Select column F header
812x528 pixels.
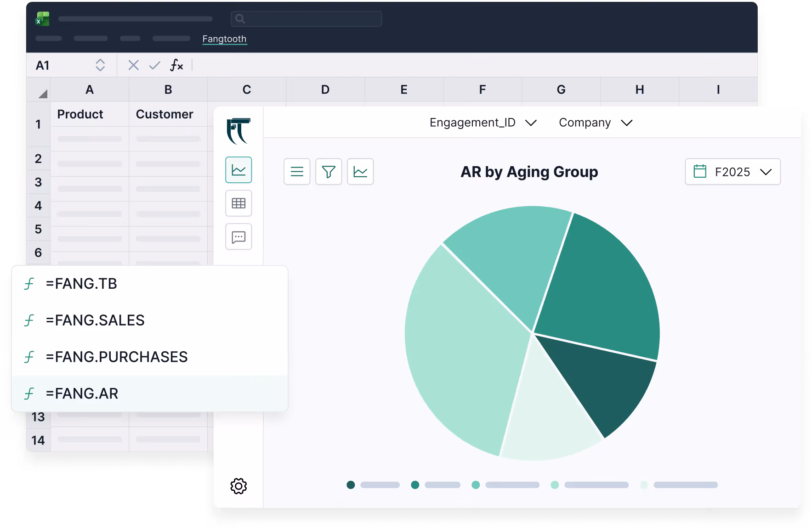click(483, 90)
